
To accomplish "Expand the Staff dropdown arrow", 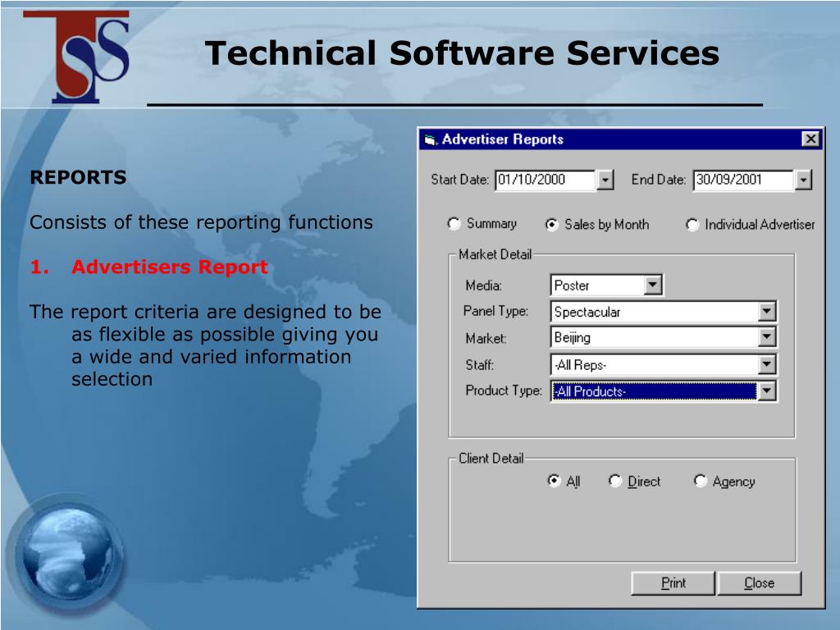I will coord(767,365).
